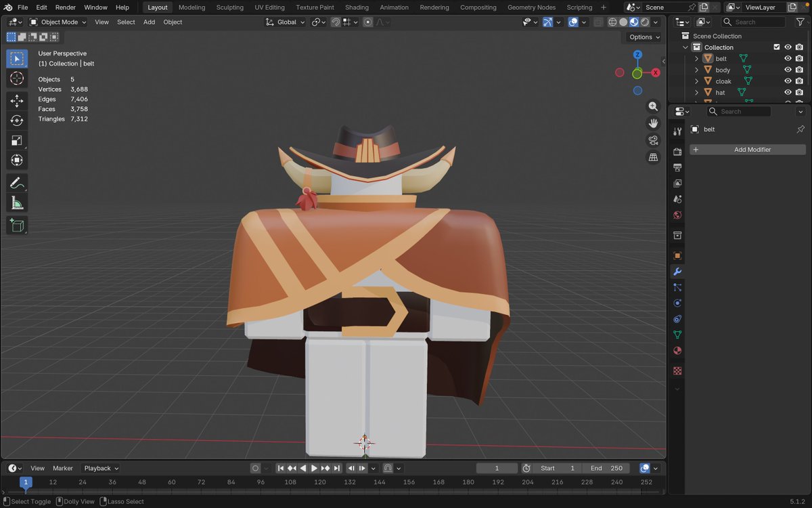Open the Material properties tab

(x=677, y=351)
